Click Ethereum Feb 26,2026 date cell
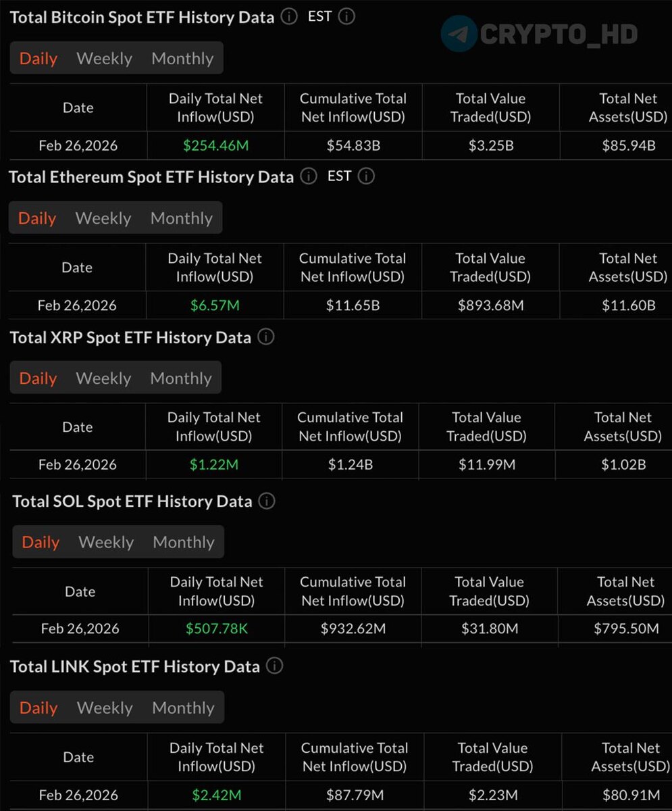The image size is (672, 811). pos(77,305)
